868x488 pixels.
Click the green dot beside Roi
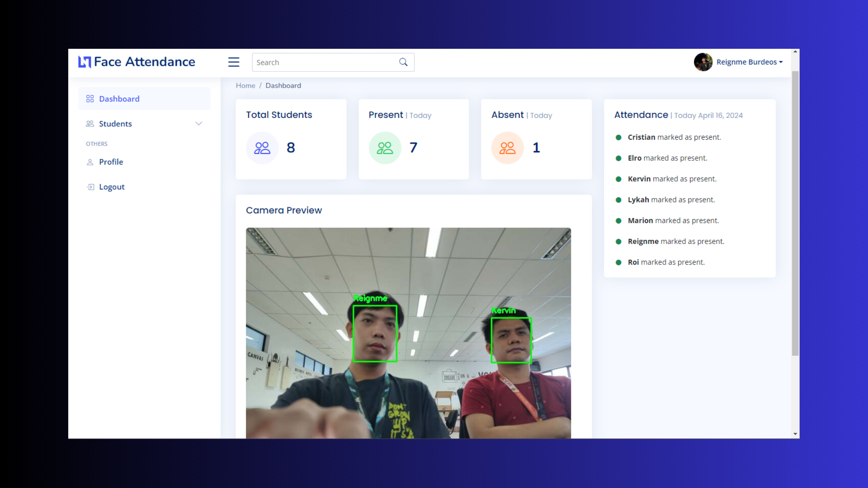pyautogui.click(x=619, y=262)
